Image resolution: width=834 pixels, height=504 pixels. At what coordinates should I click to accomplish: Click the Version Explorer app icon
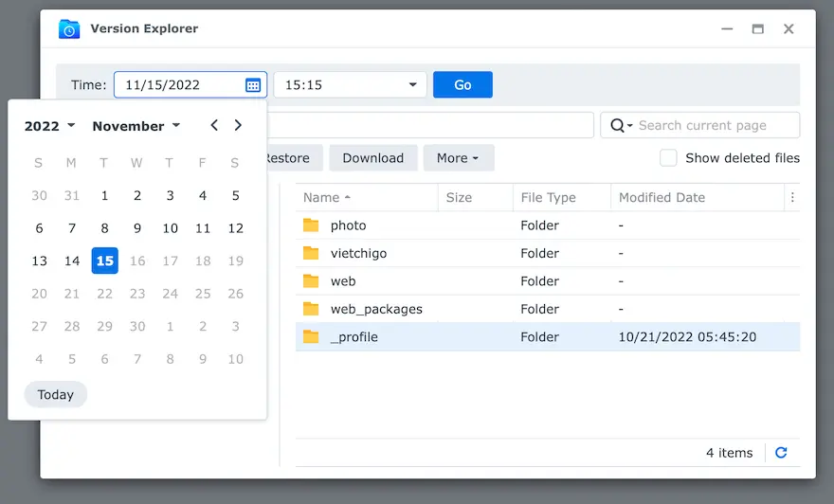coord(69,29)
